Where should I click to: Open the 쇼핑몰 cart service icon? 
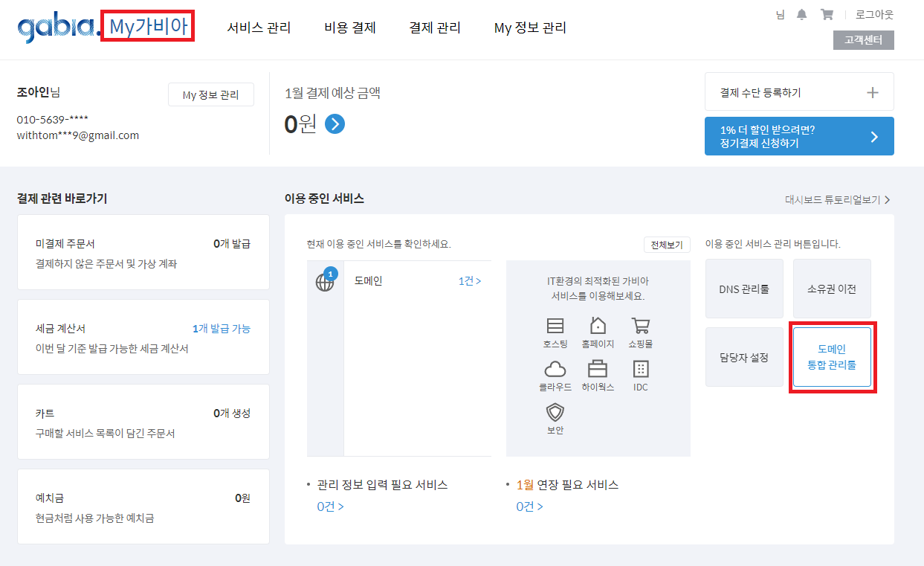pyautogui.click(x=641, y=325)
